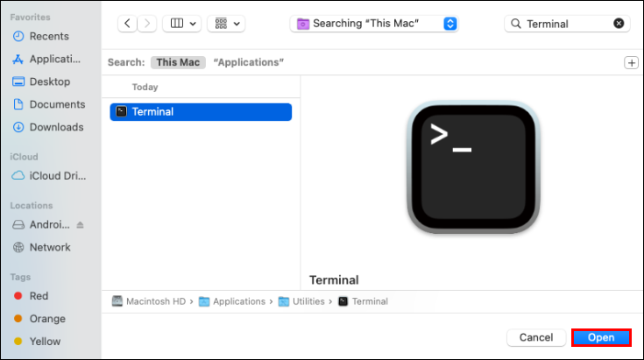Open Applications in the sidebar

(46, 59)
